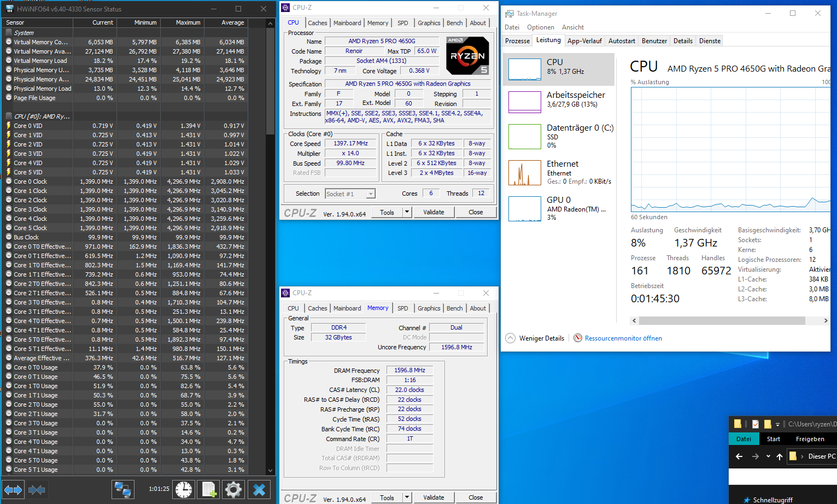
Task: Click the Ressourcenmonitor icon in Task-Manager
Action: [577, 338]
